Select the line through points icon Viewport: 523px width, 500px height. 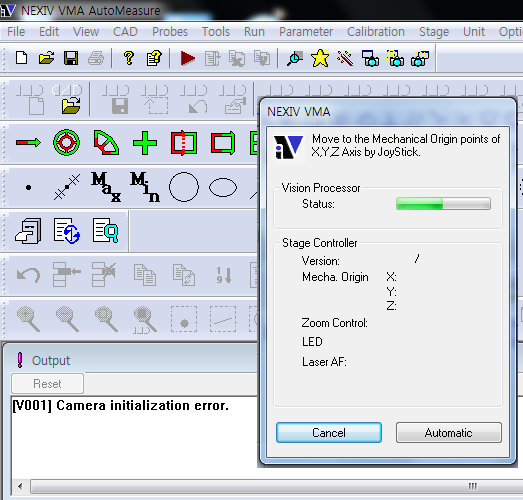(x=67, y=187)
